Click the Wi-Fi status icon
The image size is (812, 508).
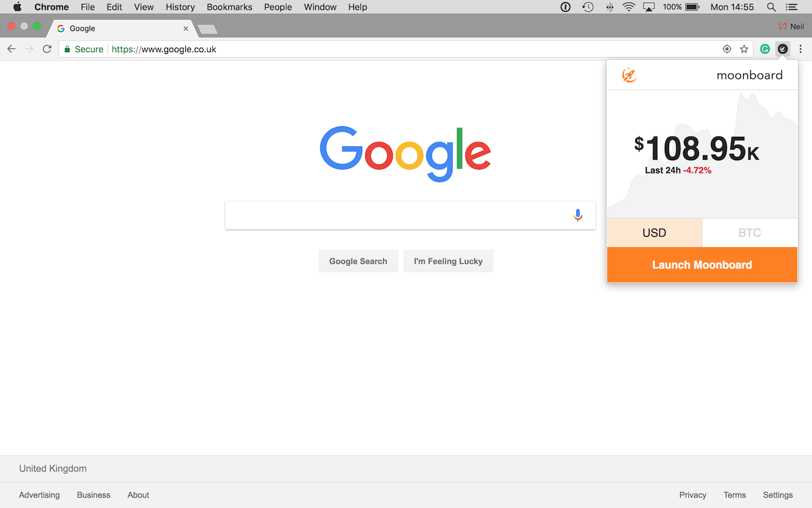pos(629,7)
